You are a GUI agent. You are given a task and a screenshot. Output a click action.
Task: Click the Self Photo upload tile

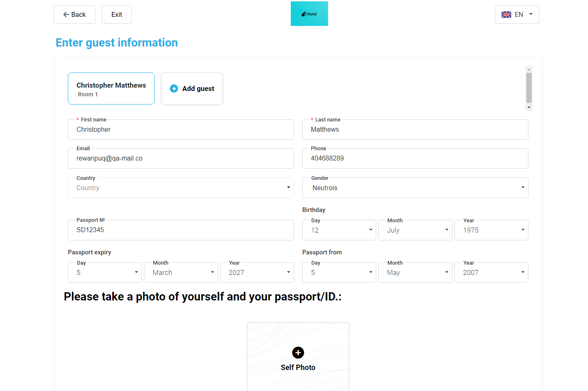298,357
